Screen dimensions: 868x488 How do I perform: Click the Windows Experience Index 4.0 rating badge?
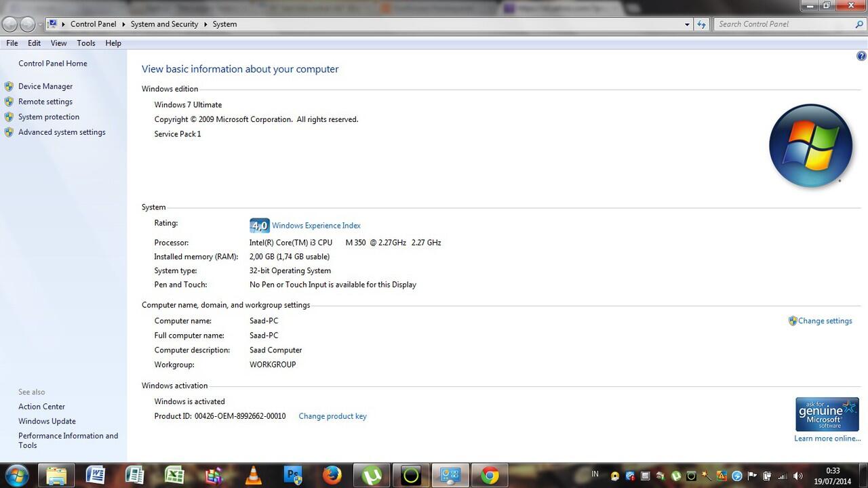click(259, 226)
